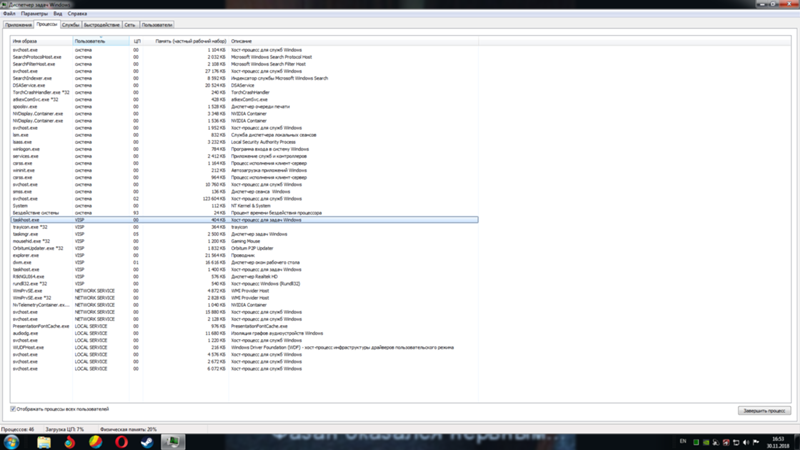Open the Быстродействие tab
Screen dimensions: 800x450
tap(102, 25)
